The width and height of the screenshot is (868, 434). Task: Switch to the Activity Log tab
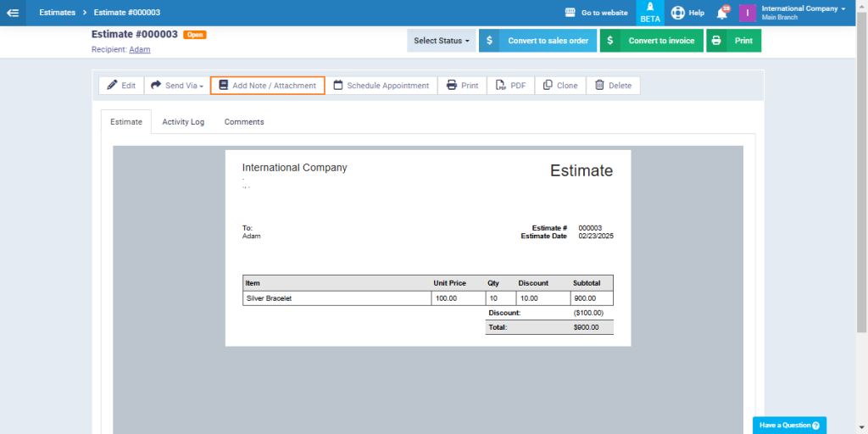pyautogui.click(x=183, y=122)
